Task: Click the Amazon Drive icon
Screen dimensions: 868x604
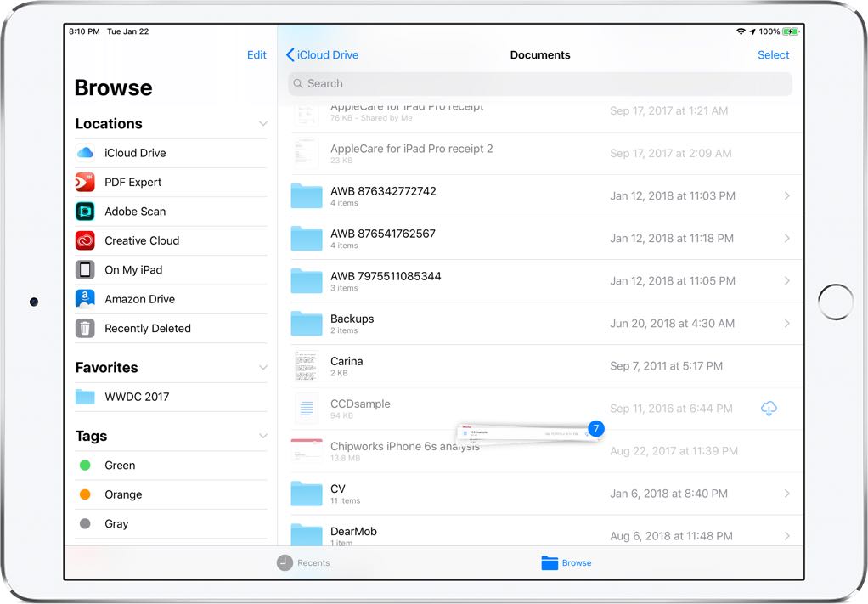Action: 85,299
